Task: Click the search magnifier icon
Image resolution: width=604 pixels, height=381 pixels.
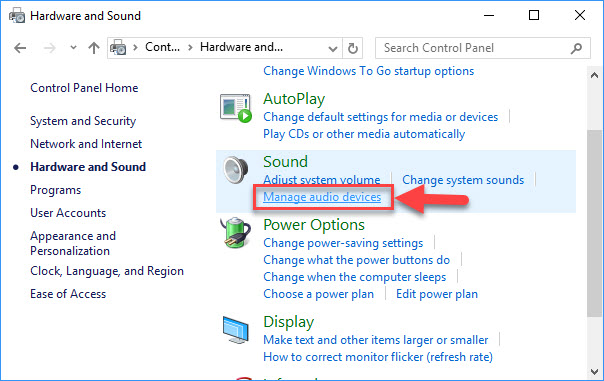Action: 576,48
